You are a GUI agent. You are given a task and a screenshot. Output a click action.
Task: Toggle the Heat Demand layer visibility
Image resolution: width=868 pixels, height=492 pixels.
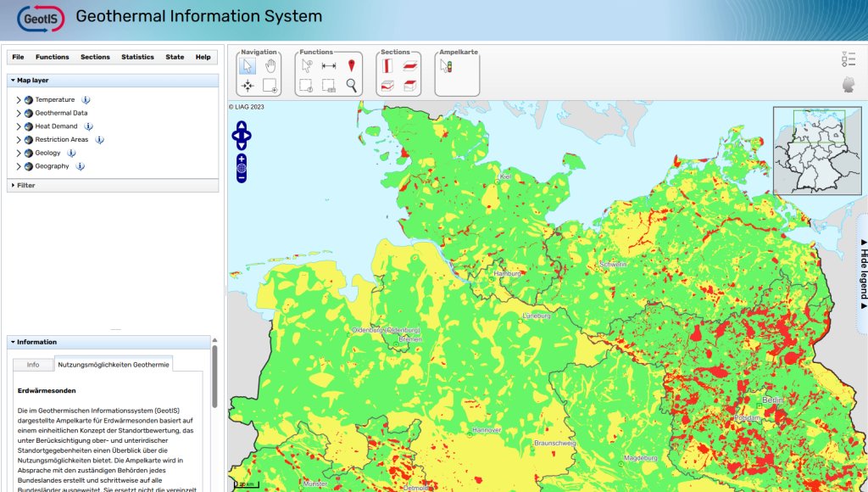pyautogui.click(x=29, y=126)
